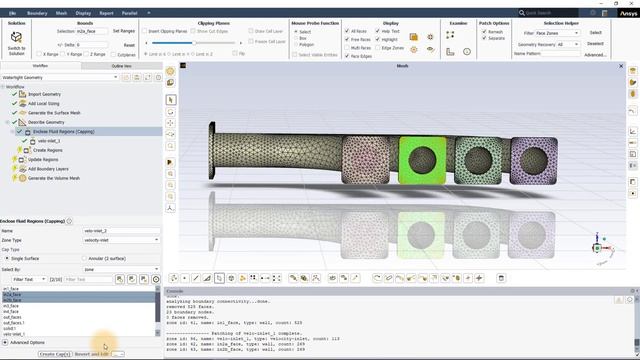Click the rectangle select icon in bottom toolbar
The height and width of the screenshot is (360, 640).
(x=219, y=278)
